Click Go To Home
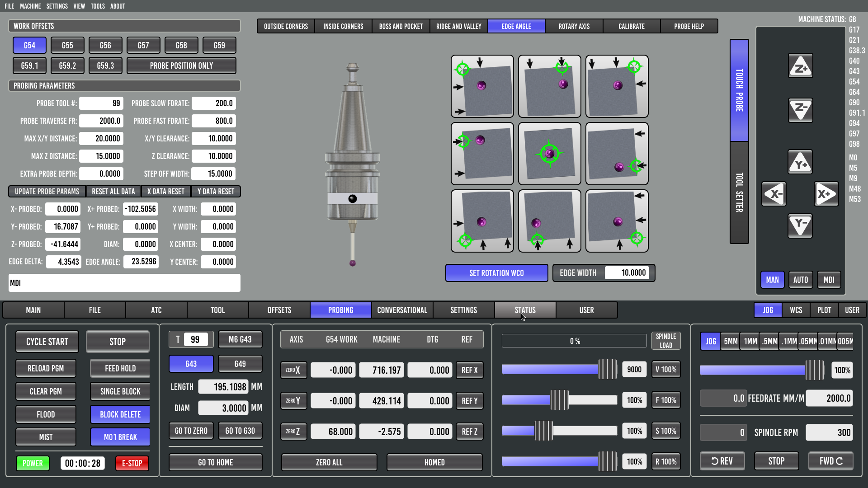The height and width of the screenshot is (488, 868). pos(215,462)
